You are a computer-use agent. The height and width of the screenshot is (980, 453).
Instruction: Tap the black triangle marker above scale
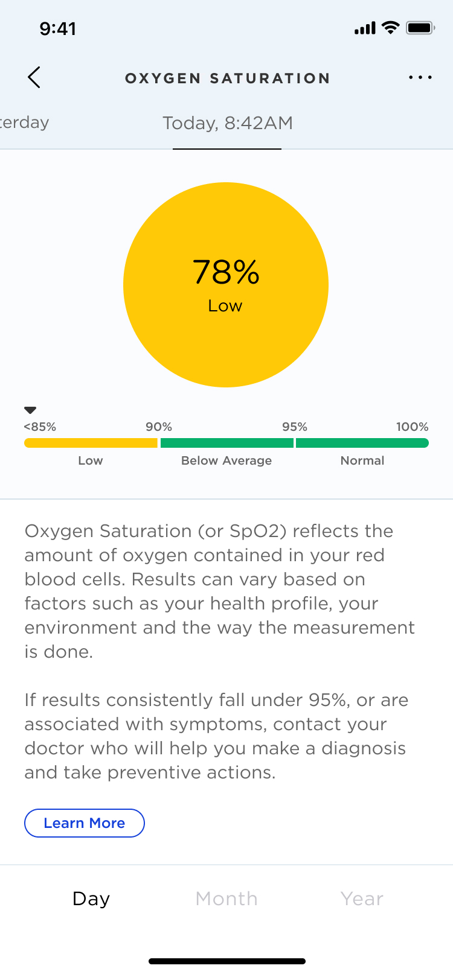[30, 410]
